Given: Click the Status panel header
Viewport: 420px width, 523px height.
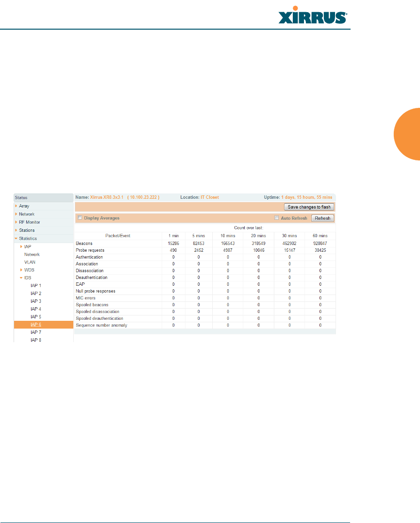Looking at the screenshot, I should coord(44,198).
